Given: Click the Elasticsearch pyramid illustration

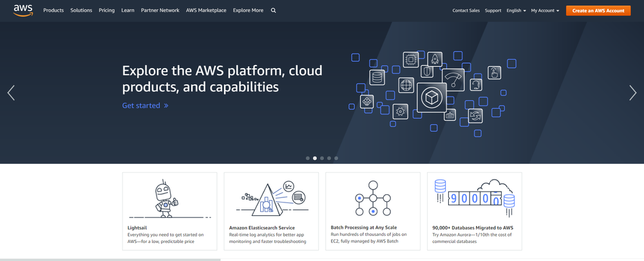Looking at the screenshot, I should [x=272, y=199].
